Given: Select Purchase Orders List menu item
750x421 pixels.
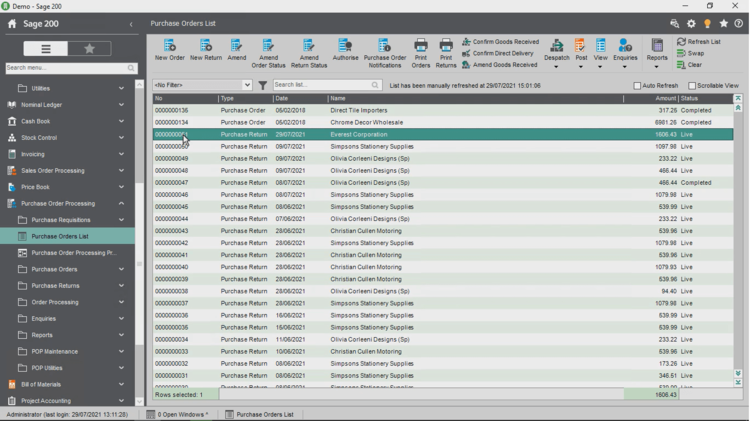Looking at the screenshot, I should click(x=67, y=236).
